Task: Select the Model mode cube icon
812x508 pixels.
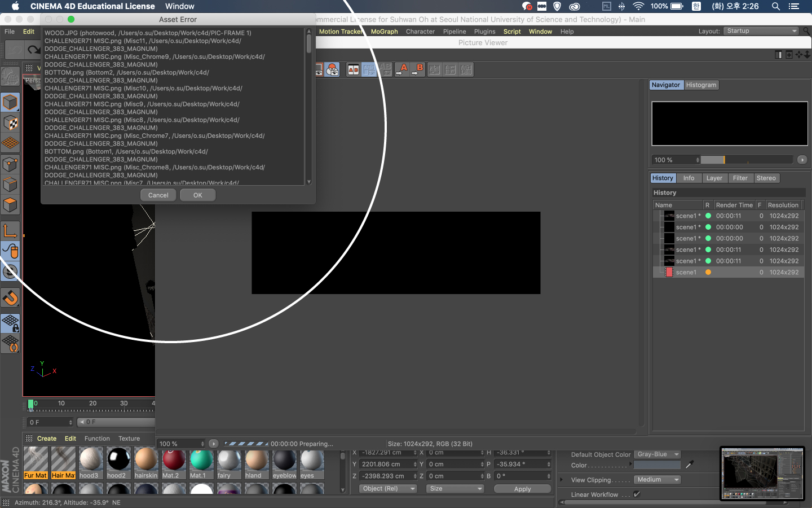Action: [x=10, y=102]
